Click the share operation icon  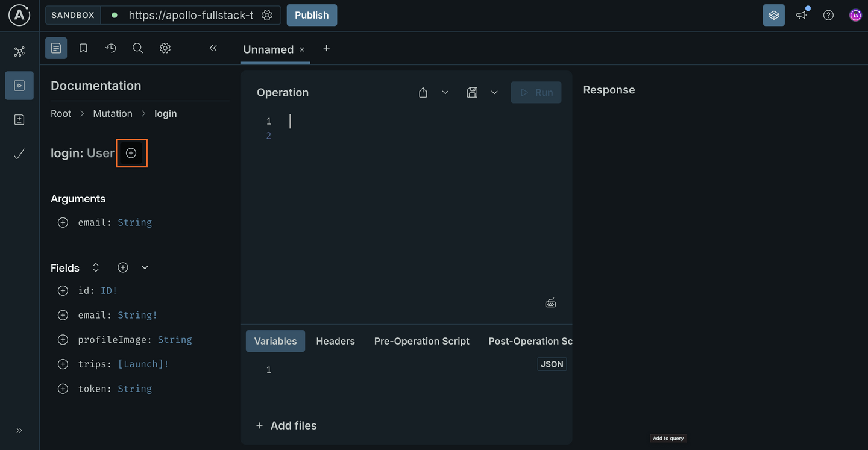click(423, 92)
